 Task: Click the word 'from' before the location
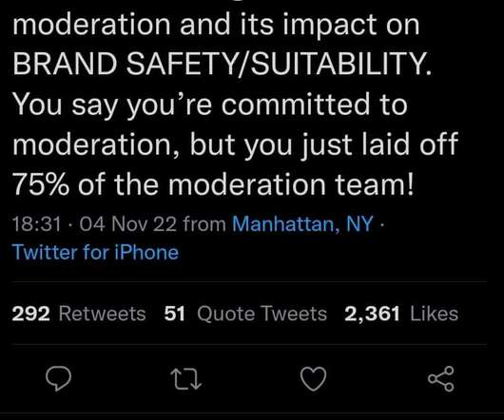(x=204, y=224)
